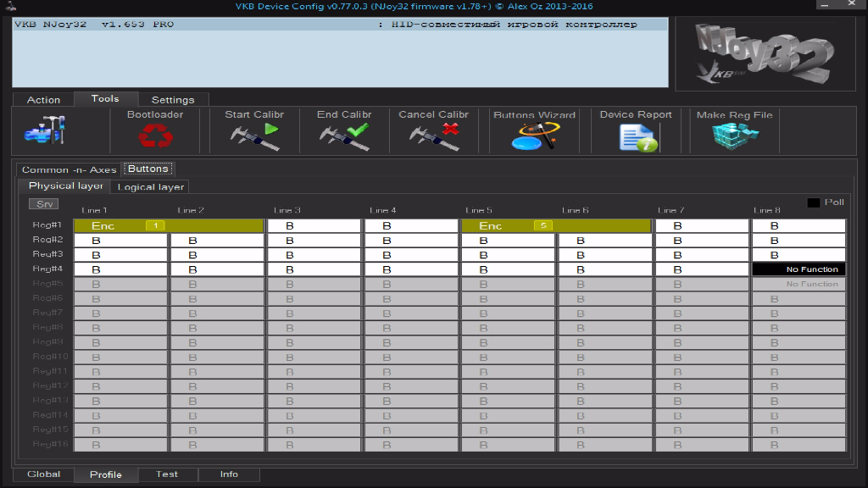Click the Reg#16 row label
The image size is (868, 488).
coord(50,444)
